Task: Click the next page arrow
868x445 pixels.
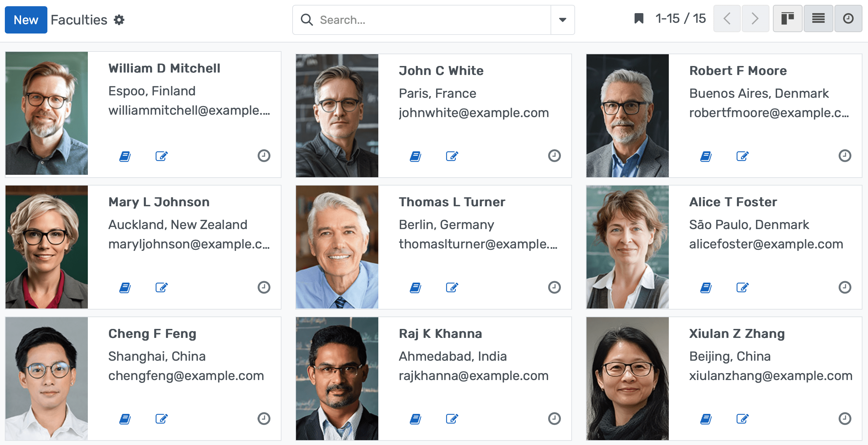Action: (755, 19)
